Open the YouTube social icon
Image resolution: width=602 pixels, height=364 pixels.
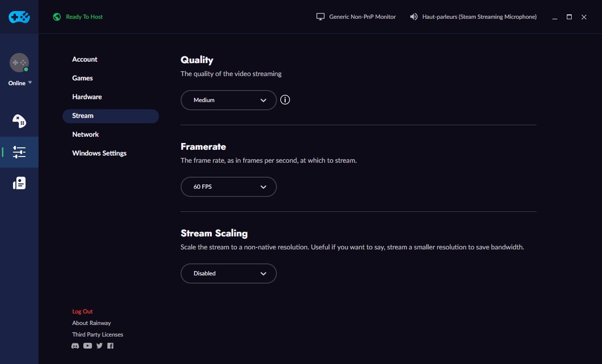(x=87, y=346)
